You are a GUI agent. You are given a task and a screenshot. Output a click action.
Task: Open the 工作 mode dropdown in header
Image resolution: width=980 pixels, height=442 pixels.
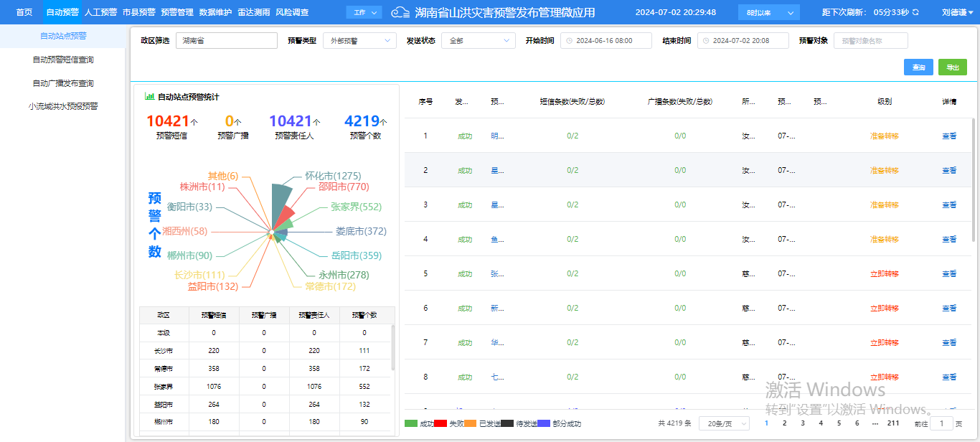tap(364, 12)
